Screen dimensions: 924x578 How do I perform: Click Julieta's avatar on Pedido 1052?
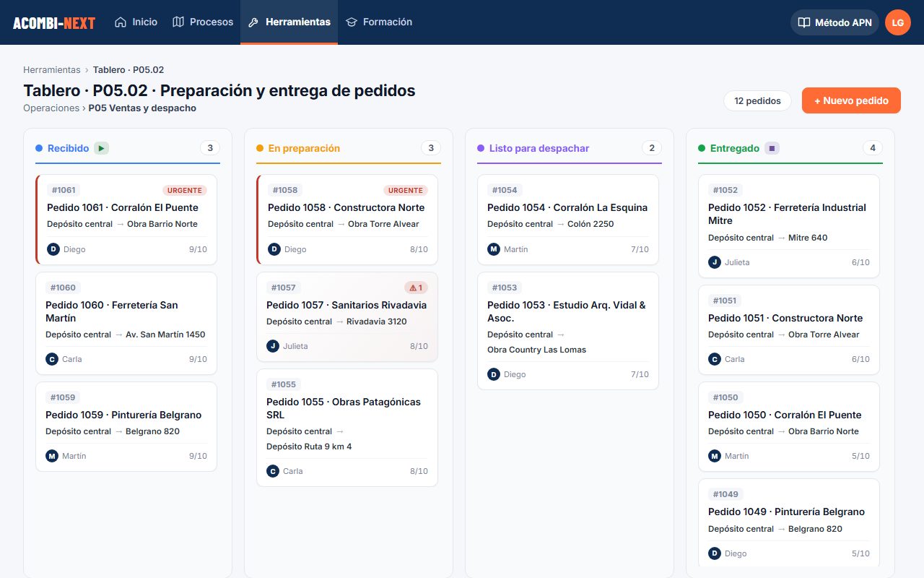714,262
